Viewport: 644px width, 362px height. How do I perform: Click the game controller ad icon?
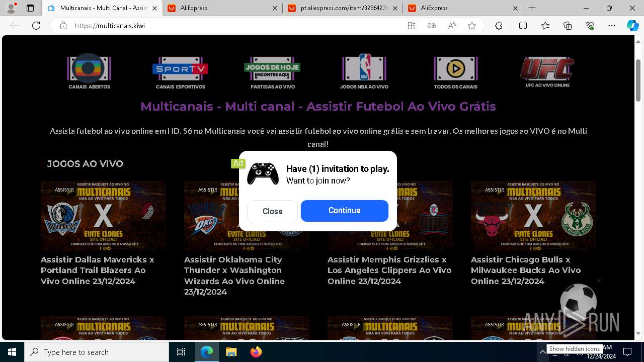tap(263, 174)
